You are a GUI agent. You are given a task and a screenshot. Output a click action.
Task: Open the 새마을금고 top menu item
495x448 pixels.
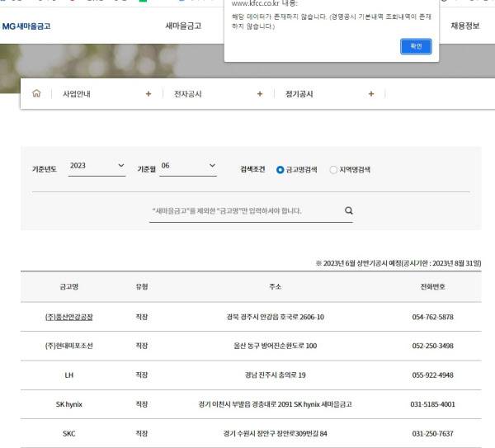183,26
